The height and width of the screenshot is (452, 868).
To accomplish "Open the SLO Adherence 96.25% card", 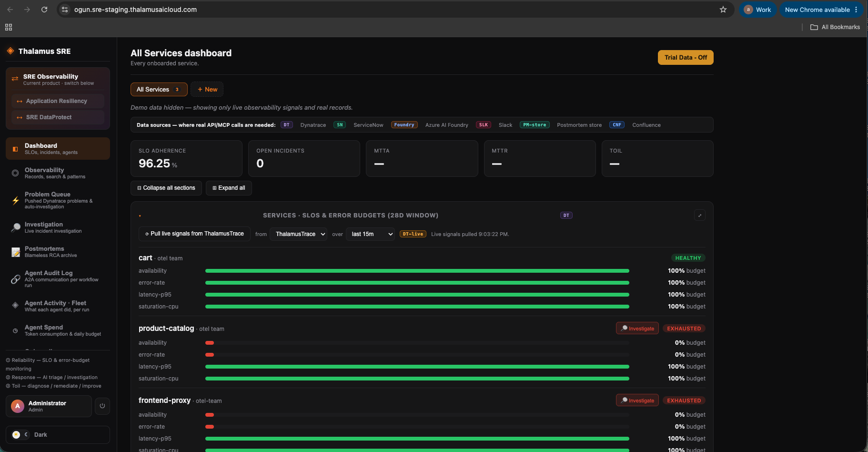I will pyautogui.click(x=186, y=159).
